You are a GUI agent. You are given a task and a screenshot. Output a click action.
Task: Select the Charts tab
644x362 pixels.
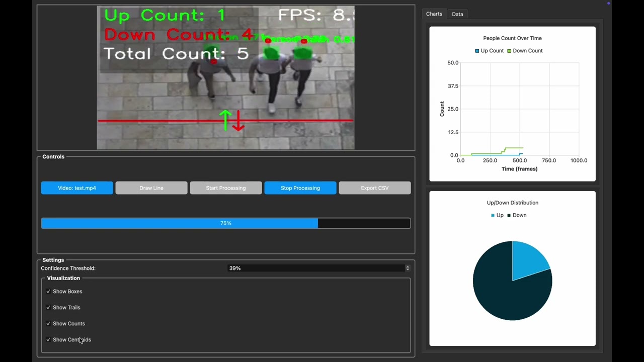pyautogui.click(x=434, y=14)
